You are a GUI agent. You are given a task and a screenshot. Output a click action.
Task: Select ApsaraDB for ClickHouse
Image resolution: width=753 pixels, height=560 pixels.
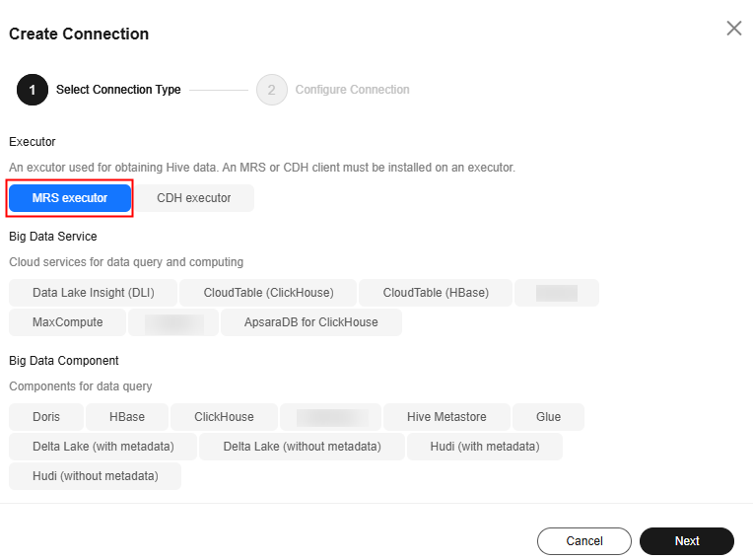311,322
